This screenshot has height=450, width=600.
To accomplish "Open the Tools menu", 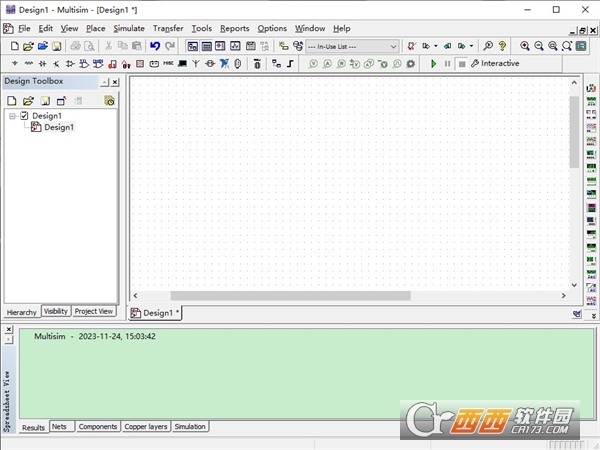I will pyautogui.click(x=202, y=28).
